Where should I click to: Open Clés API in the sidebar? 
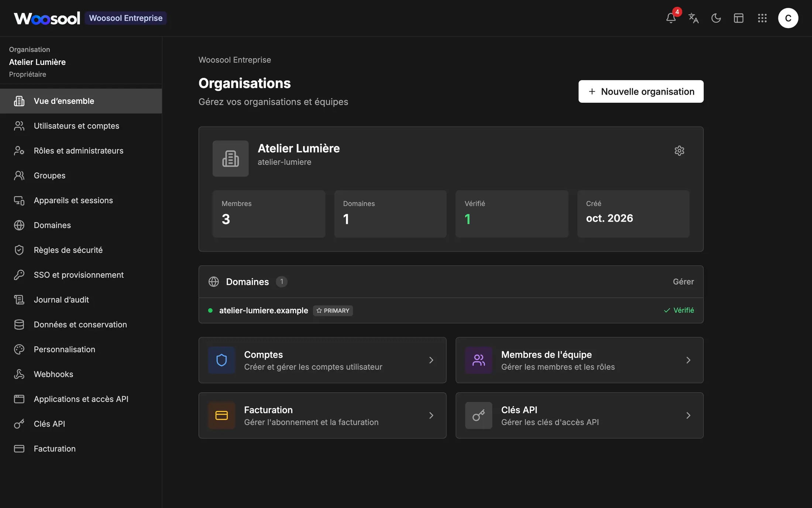pos(81,424)
